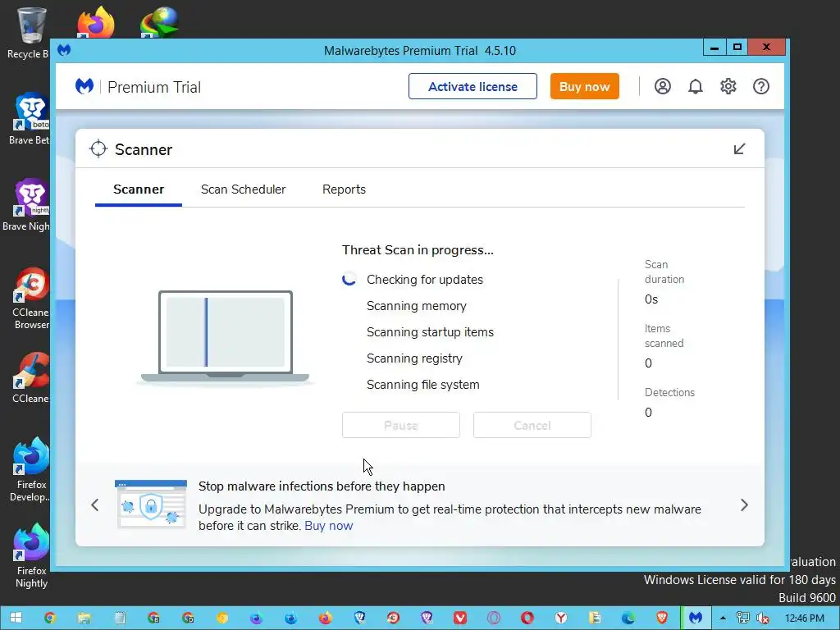Select the Scanner tab
Screen dimensions: 840x630
click(139, 189)
